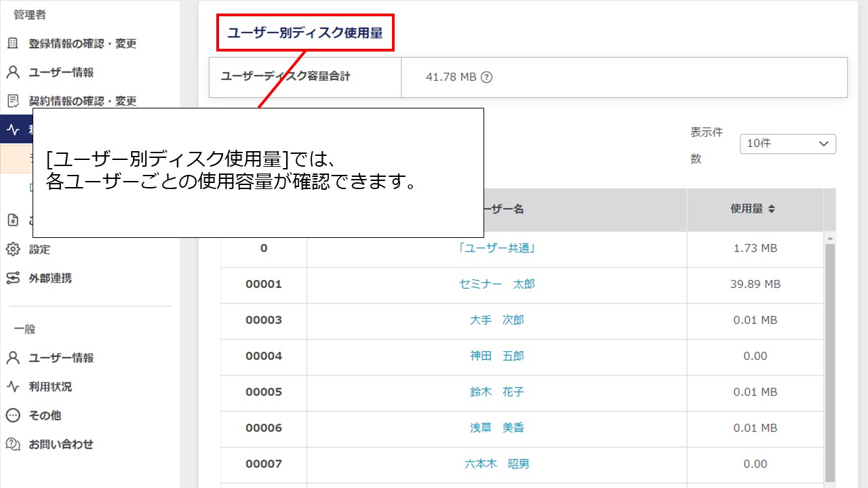Open general ユーザー情報 menu item
Image resolution: width=868 pixels, height=488 pixels.
[x=61, y=358]
